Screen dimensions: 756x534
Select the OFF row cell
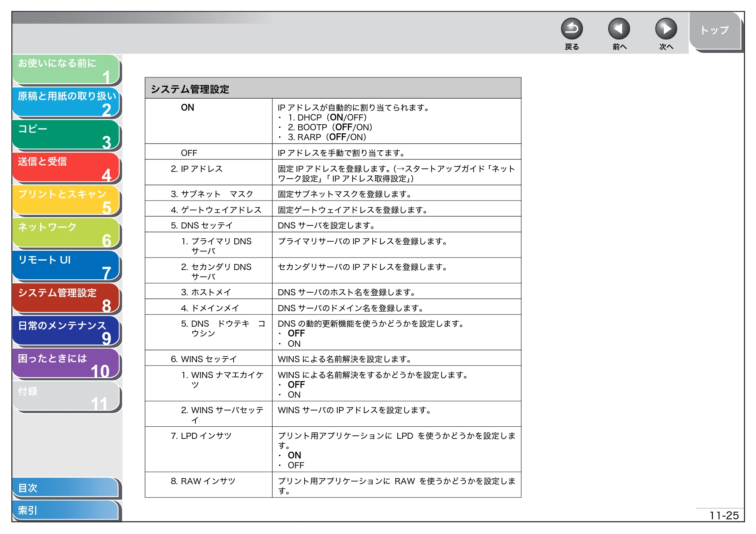(x=208, y=152)
